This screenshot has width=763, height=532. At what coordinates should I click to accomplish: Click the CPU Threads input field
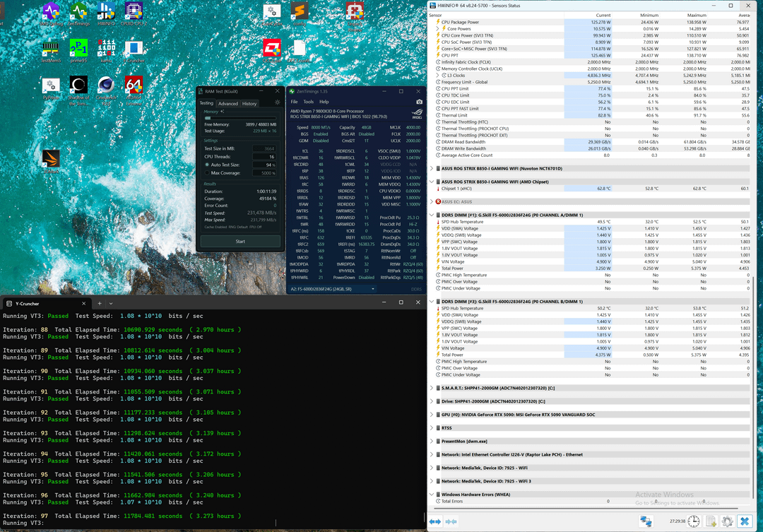pyautogui.click(x=264, y=157)
